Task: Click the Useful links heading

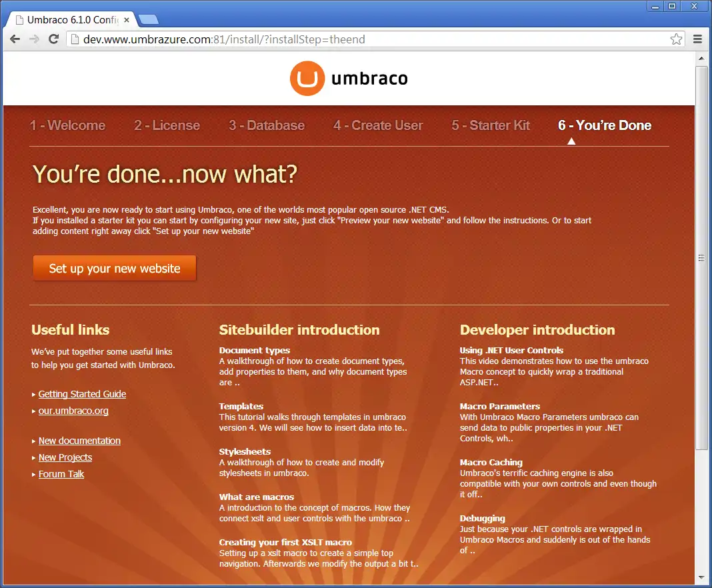Action: point(71,330)
